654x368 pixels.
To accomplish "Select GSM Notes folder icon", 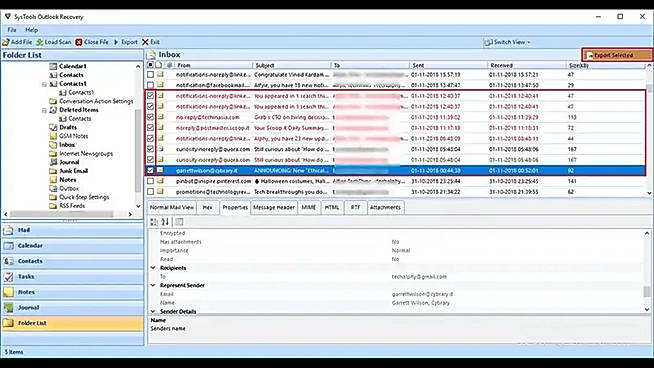I will (x=53, y=136).
